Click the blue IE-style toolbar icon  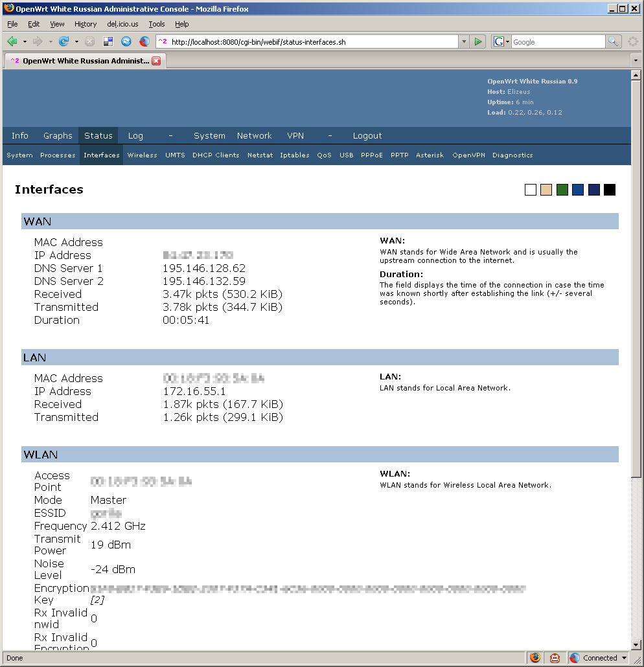(126, 41)
